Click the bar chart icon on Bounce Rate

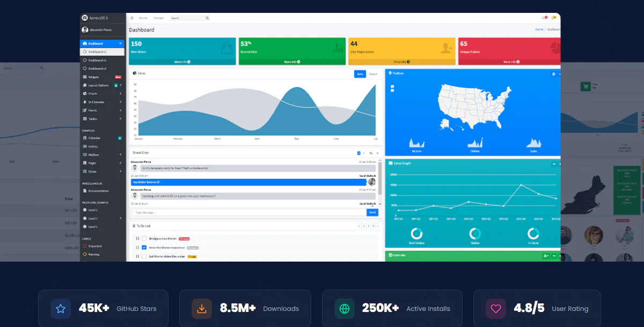point(338,48)
